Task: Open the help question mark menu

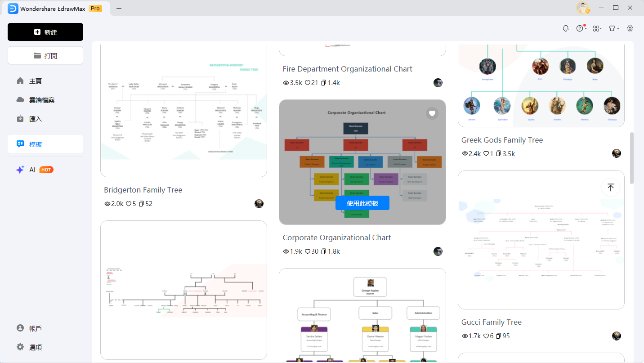Action: (580, 28)
